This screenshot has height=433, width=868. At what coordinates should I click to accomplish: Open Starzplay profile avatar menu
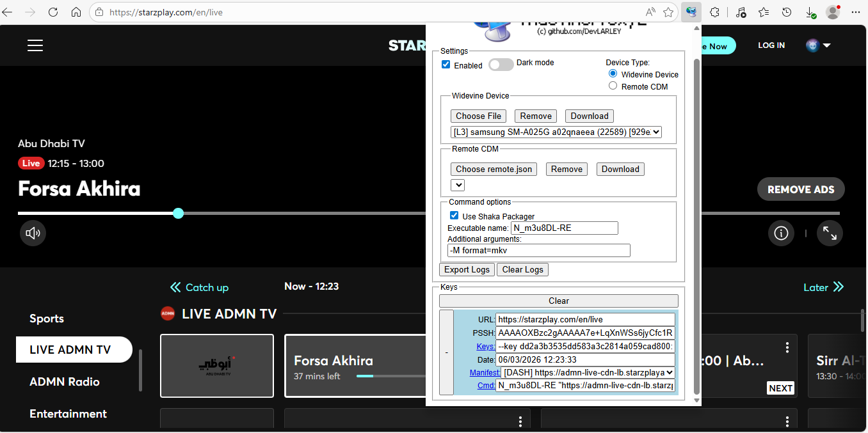[818, 45]
